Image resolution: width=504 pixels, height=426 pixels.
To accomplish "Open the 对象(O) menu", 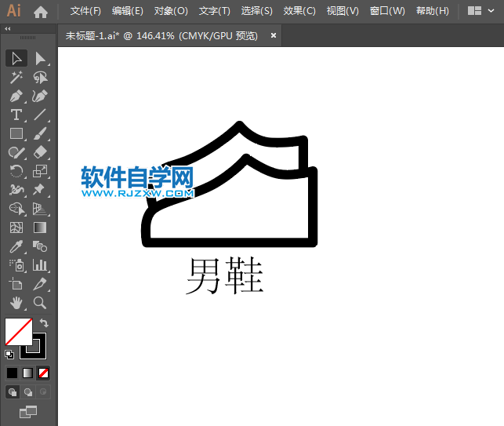I will pyautogui.click(x=171, y=11).
